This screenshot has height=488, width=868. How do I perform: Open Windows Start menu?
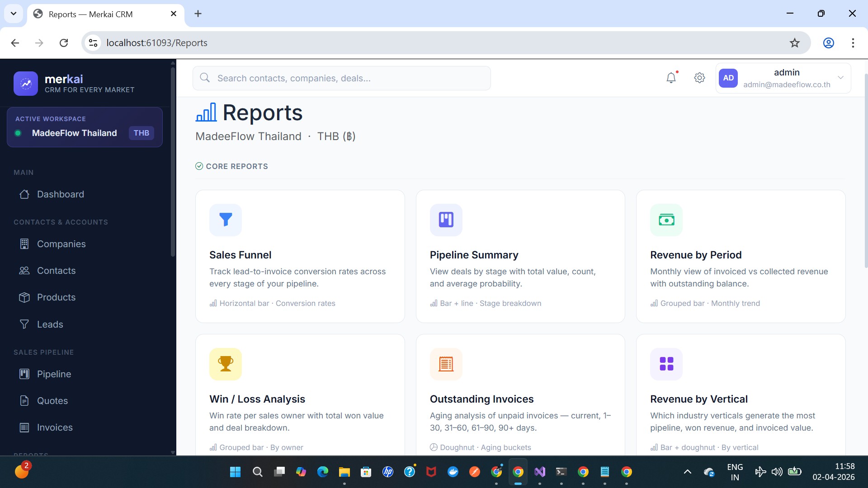click(235, 472)
